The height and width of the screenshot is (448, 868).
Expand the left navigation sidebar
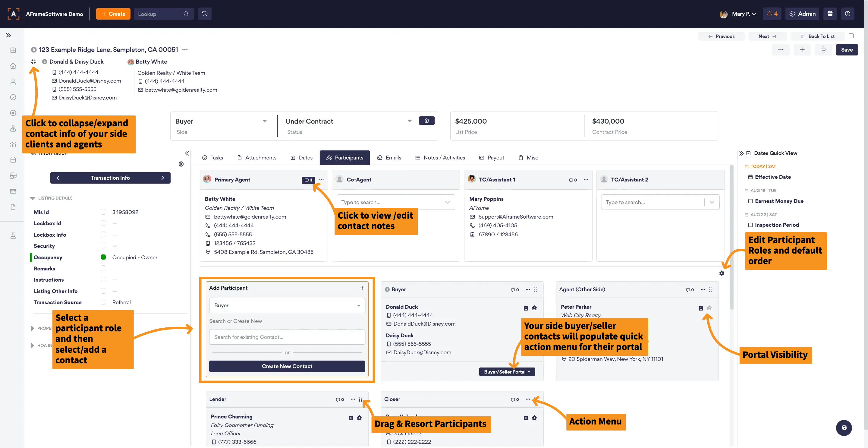point(8,35)
